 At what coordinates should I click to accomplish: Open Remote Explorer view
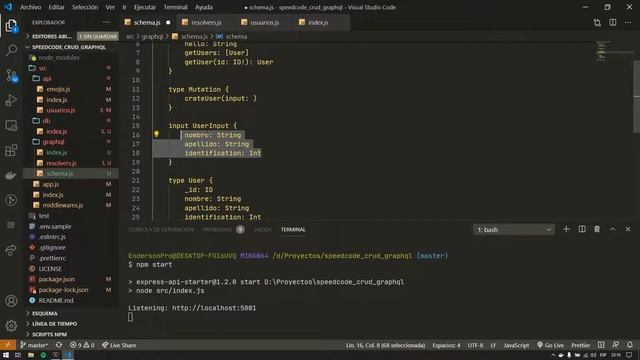coord(11,125)
